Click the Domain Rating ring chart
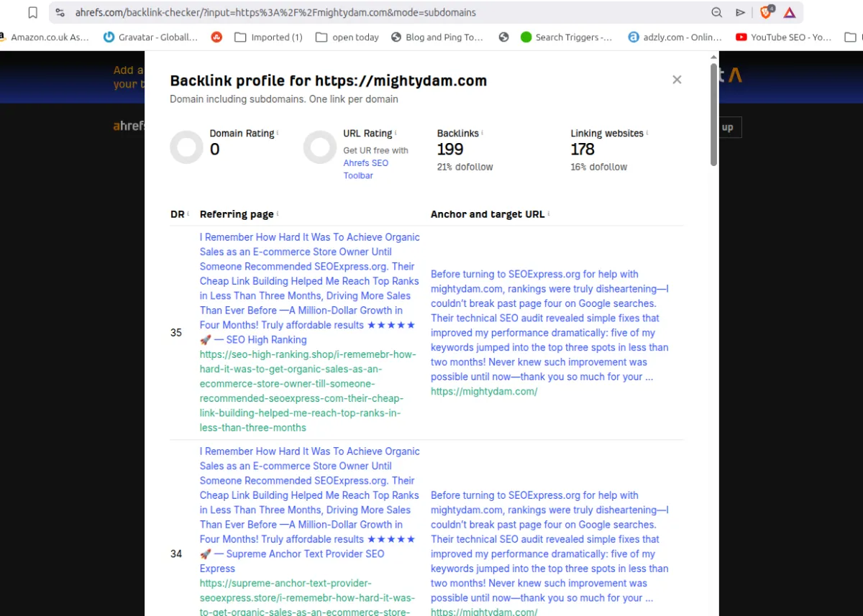Viewport: 863px width, 616px height. click(187, 147)
